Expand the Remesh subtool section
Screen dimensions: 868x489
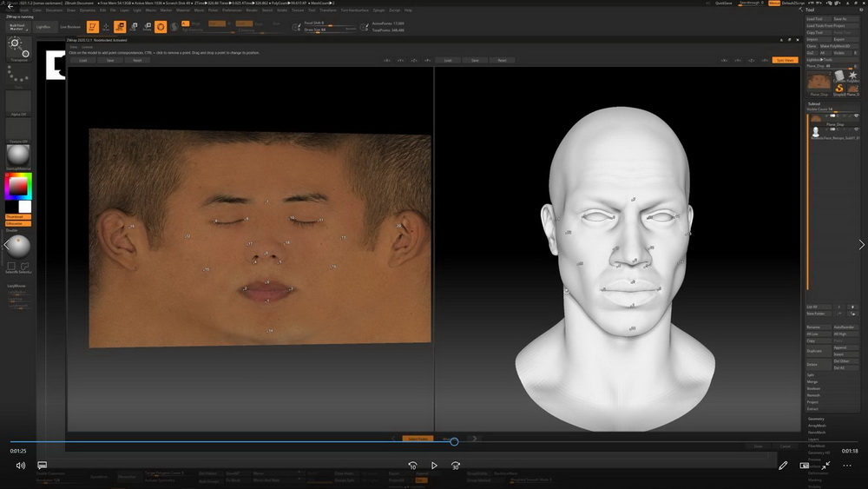point(813,395)
